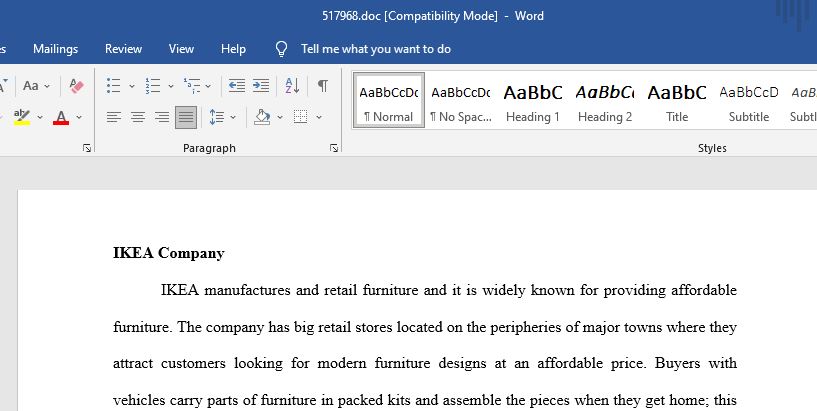Viewport: 817px width, 411px height.
Task: Click the Tell me lightbulb icon
Action: coord(281,49)
